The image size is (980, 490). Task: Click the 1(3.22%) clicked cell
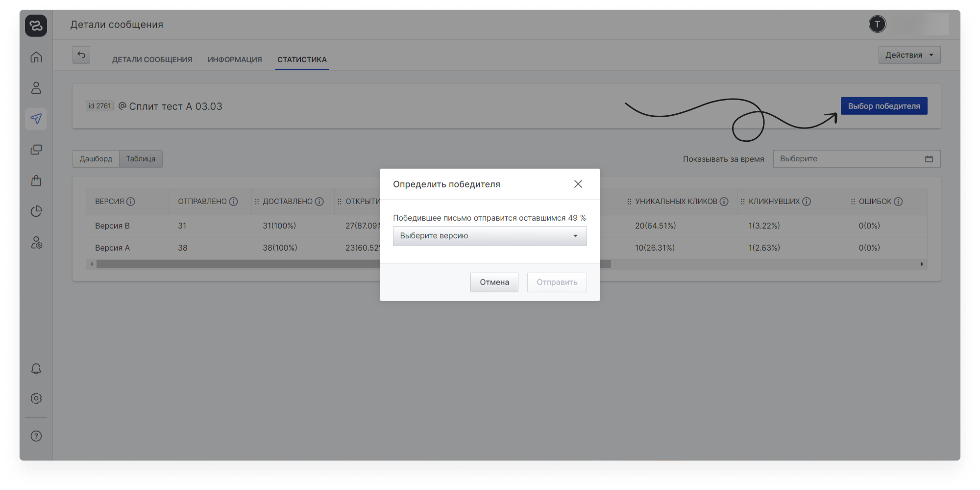click(764, 226)
